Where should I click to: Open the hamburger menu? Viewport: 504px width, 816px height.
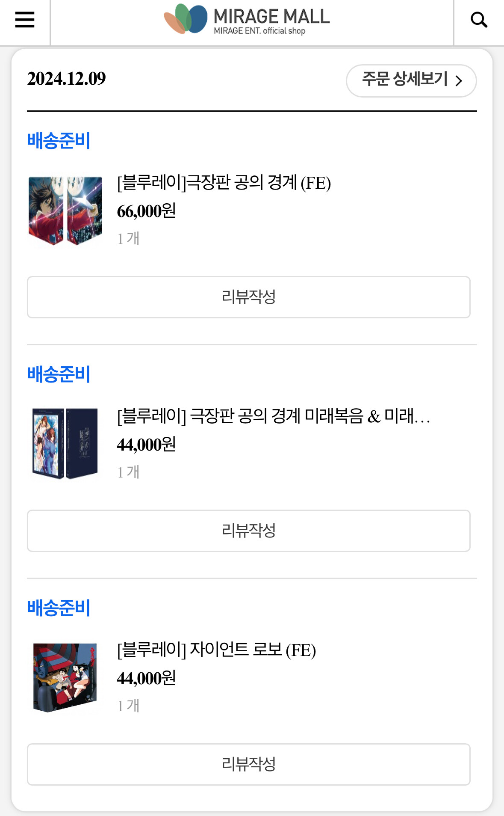(x=24, y=20)
